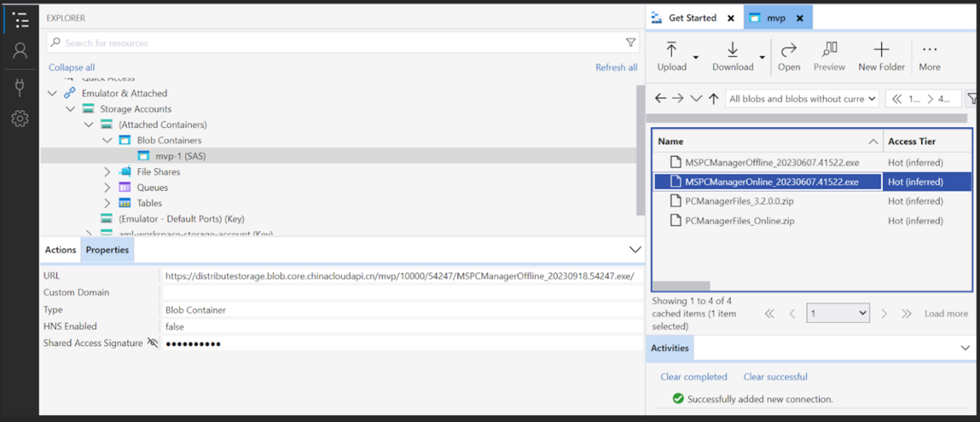Viewport: 980px width, 422px height.
Task: Expand the File Shares node
Action: [107, 172]
